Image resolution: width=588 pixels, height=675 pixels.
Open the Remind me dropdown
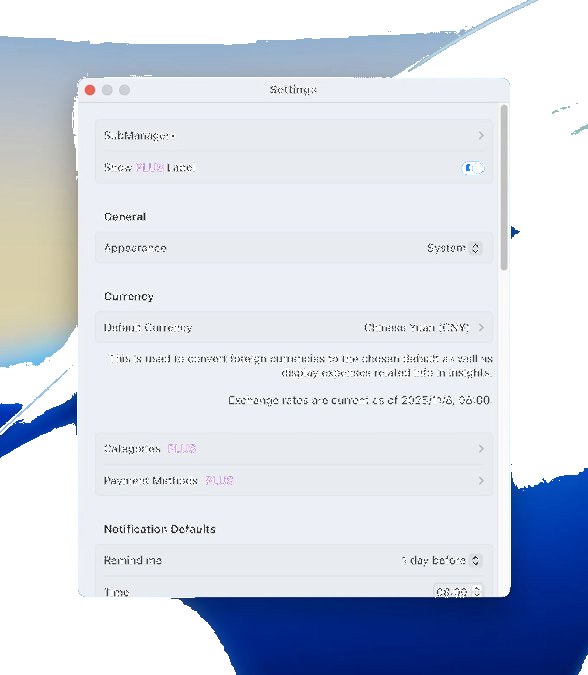click(x=440, y=560)
